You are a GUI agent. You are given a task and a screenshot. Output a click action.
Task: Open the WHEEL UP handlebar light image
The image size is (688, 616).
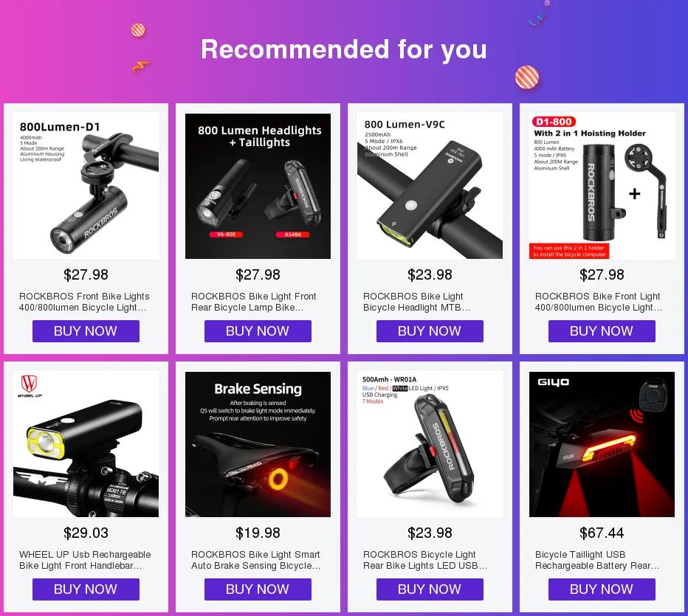pos(86,444)
